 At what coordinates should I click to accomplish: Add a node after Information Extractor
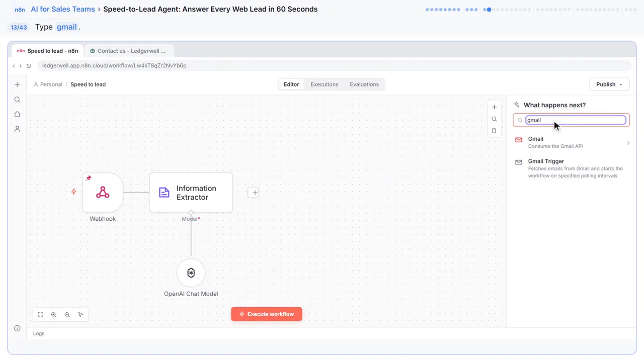click(254, 193)
